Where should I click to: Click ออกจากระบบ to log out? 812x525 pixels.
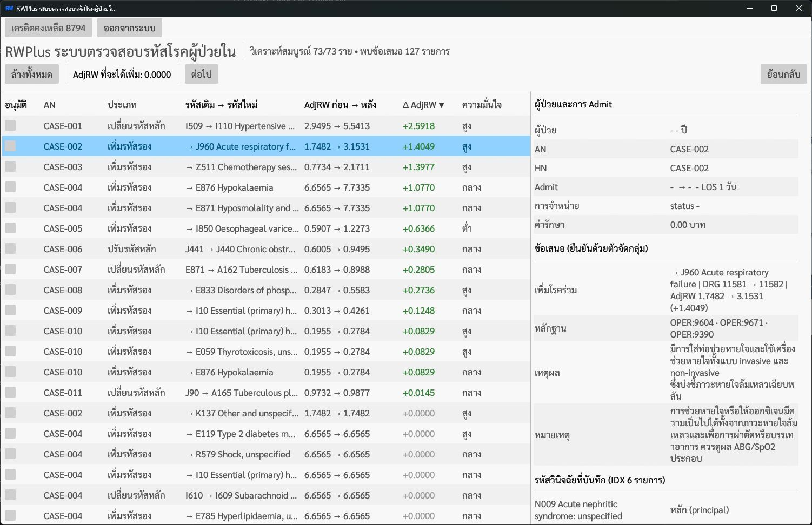[x=130, y=28]
